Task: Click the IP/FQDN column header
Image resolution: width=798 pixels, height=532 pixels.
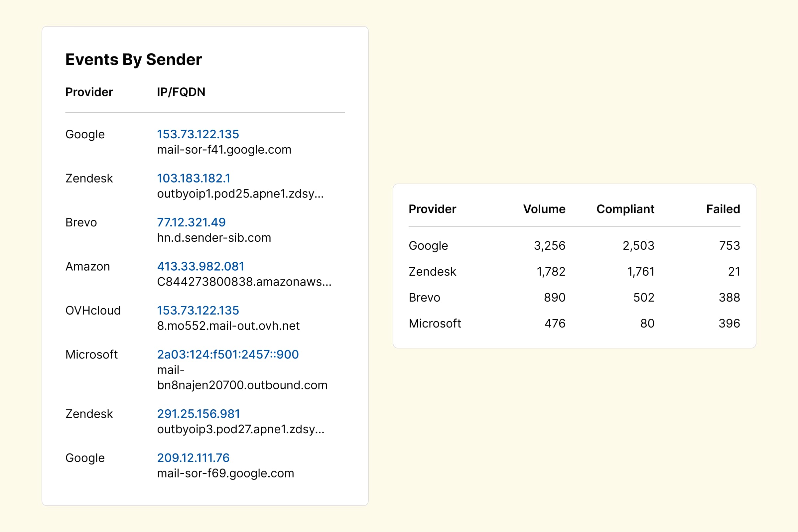Action: point(181,92)
